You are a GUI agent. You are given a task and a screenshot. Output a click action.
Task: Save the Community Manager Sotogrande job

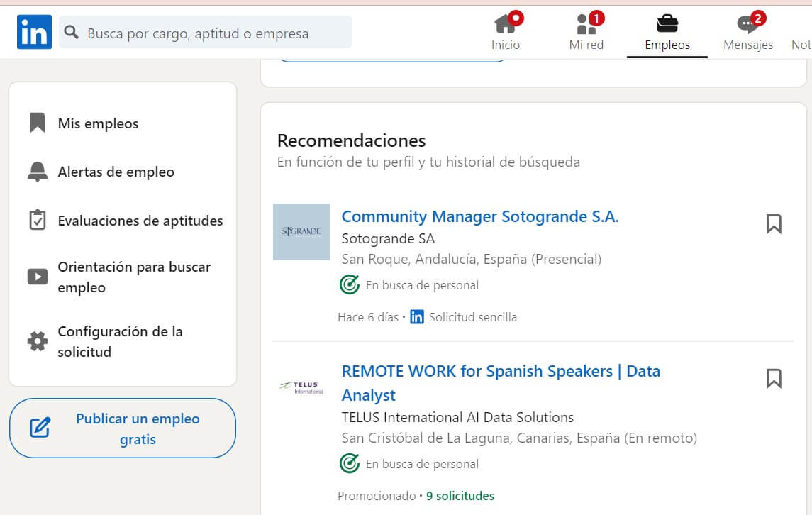[774, 223]
